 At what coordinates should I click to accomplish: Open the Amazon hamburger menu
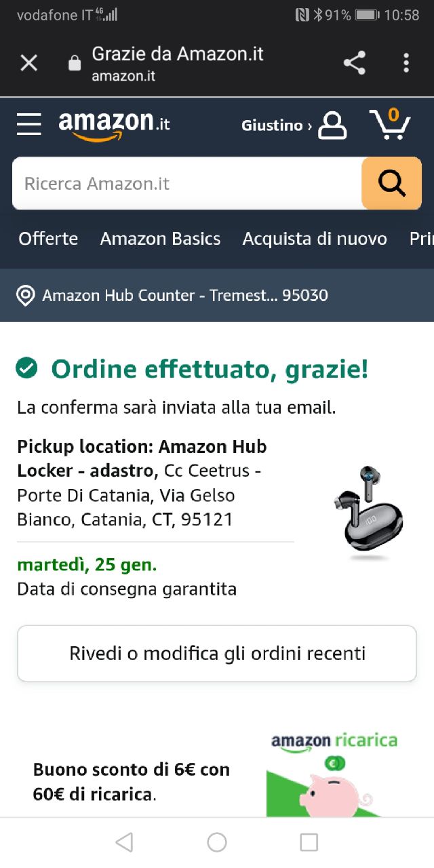29,125
